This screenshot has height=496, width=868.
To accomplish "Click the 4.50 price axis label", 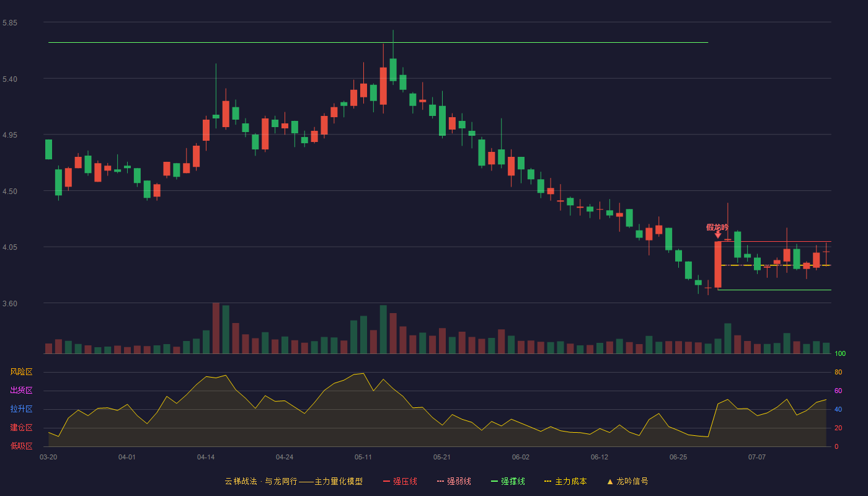I will [x=10, y=192].
